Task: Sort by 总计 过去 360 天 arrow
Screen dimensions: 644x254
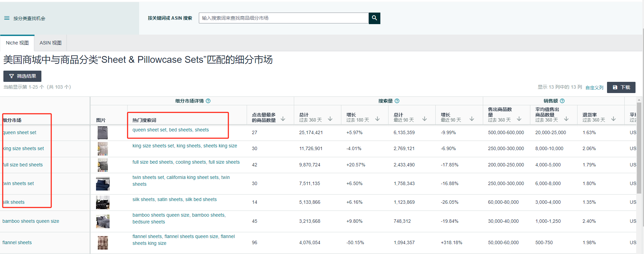Action: pyautogui.click(x=330, y=119)
